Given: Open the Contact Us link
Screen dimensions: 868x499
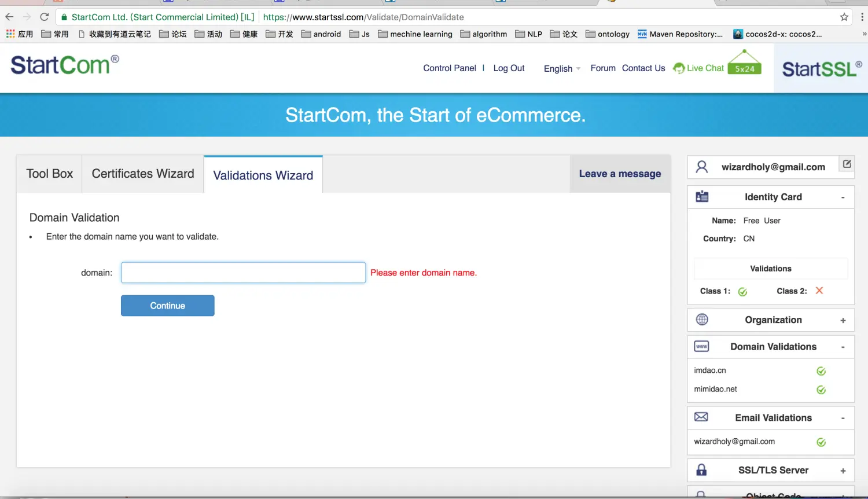Looking at the screenshot, I should (643, 68).
